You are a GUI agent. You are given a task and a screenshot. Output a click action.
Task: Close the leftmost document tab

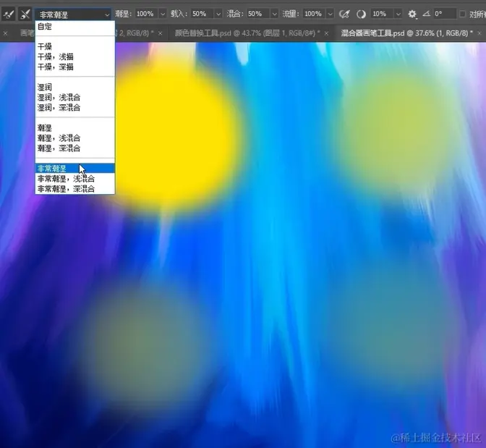point(5,33)
